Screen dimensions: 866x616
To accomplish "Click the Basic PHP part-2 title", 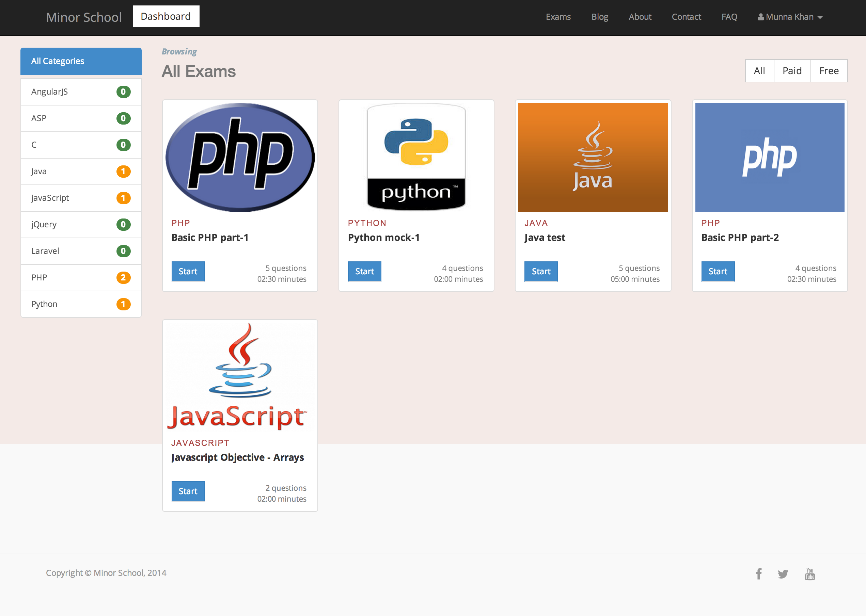I will coord(740,238).
